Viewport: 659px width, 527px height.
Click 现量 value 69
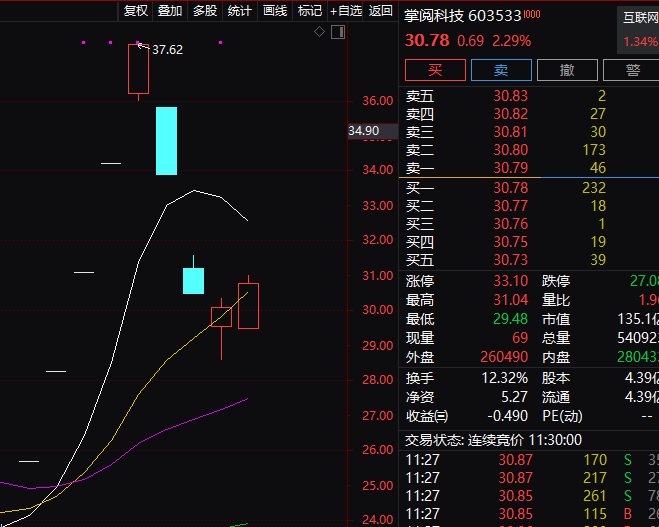tap(520, 338)
